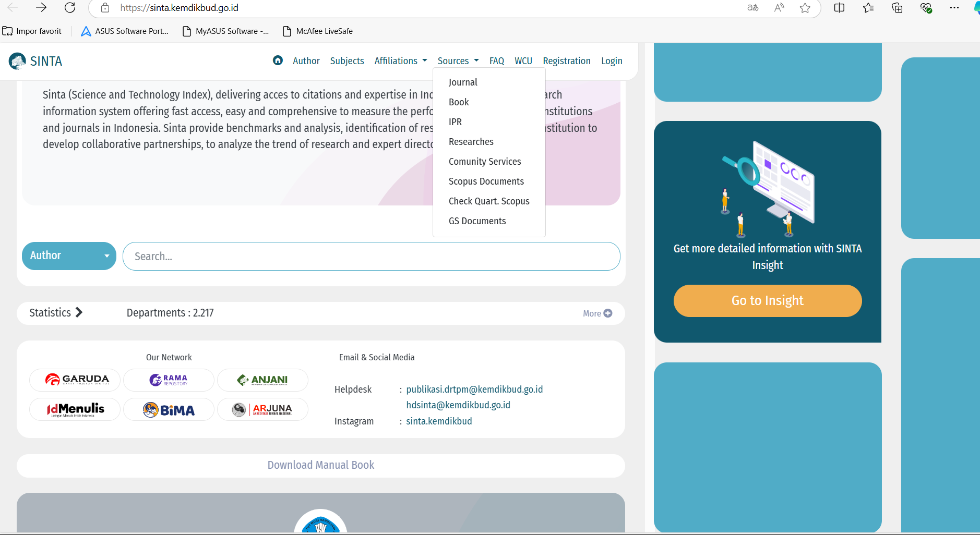Choose Scopus Documents in Sources menu

coord(486,181)
